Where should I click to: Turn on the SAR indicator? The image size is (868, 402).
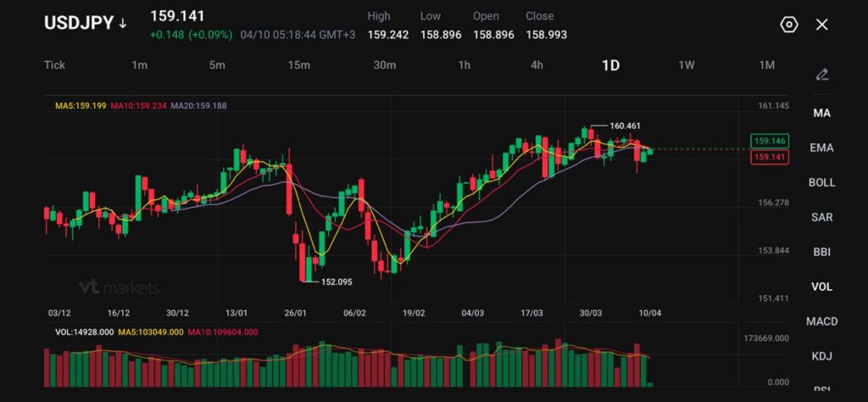[821, 217]
